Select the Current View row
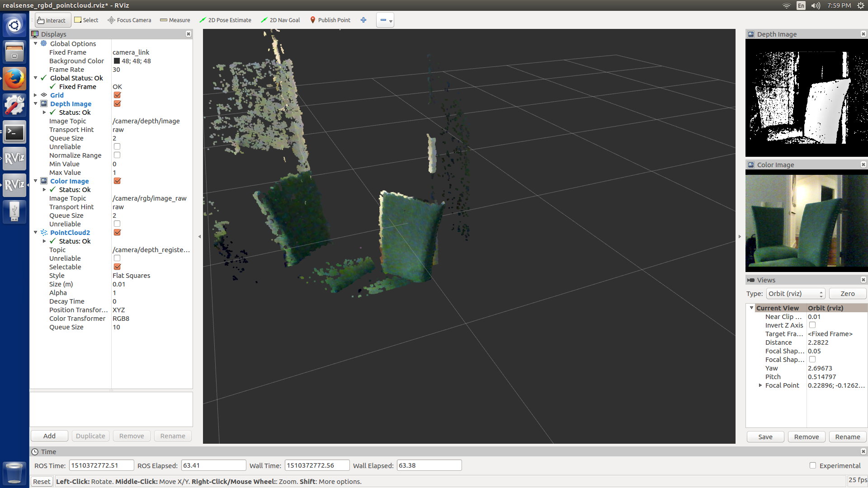Viewport: 868px width, 488px height. (x=778, y=308)
